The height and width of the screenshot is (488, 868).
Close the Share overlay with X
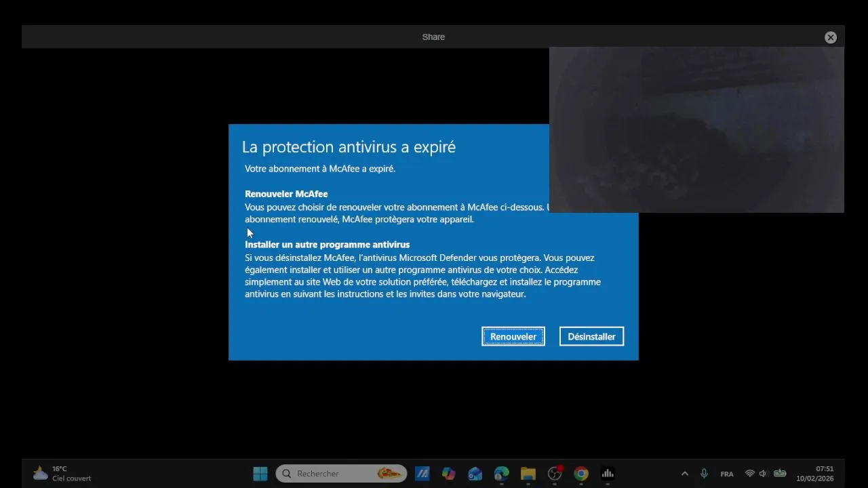coord(831,37)
